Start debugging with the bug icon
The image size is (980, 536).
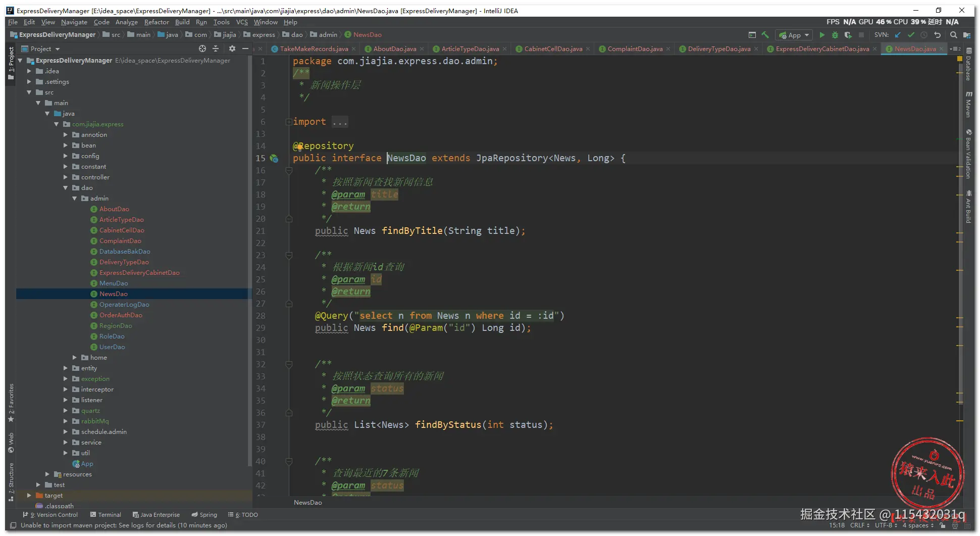tap(835, 35)
